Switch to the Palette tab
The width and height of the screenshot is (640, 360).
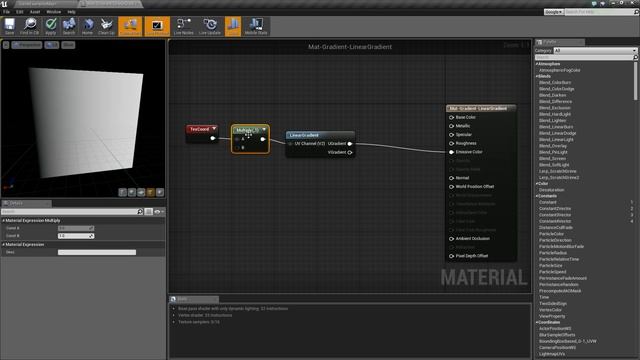coord(560,42)
